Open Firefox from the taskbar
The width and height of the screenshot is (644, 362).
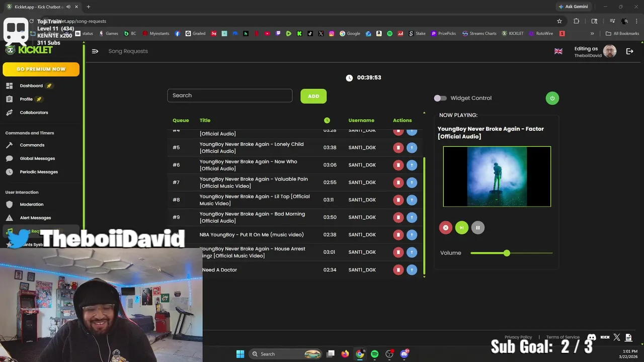pyautogui.click(x=345, y=354)
